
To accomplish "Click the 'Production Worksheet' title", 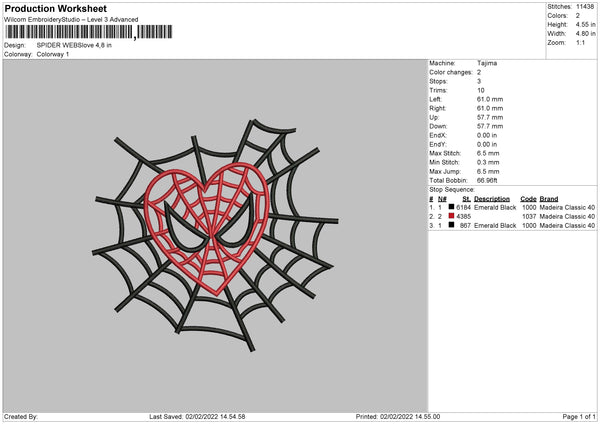I will (x=55, y=8).
